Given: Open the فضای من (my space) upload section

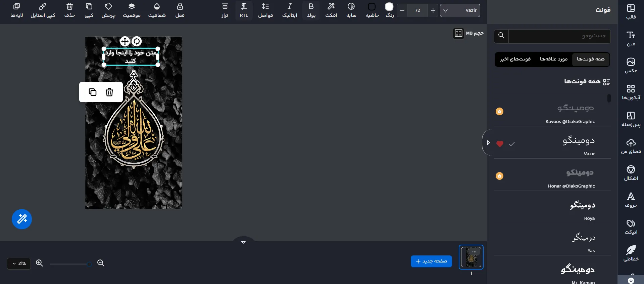Looking at the screenshot, I should (x=631, y=146).
